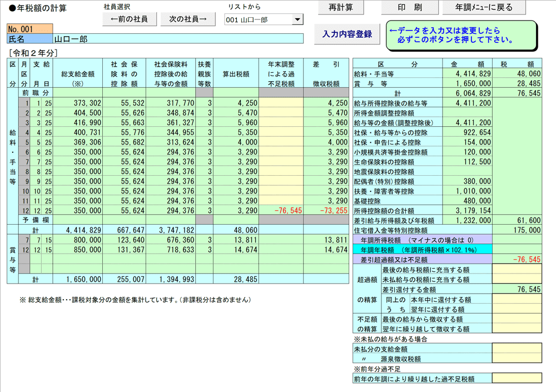Screen dimensions: 556x392
Task: Click input cell for 未払分の支給金額
Action: click(x=517, y=349)
